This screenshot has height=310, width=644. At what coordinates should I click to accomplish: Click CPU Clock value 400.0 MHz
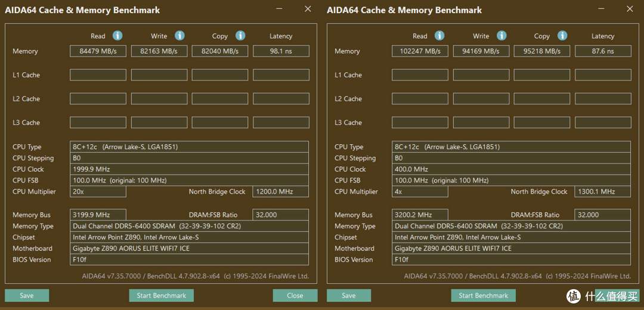click(512, 169)
